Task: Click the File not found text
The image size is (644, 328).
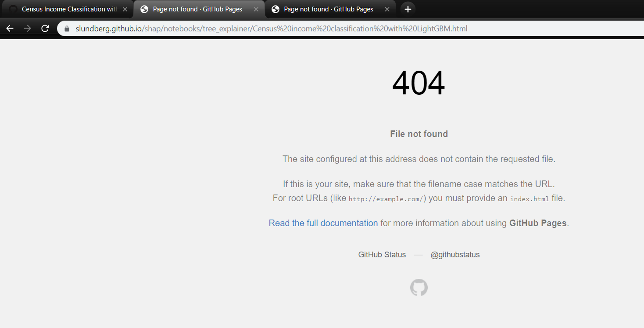Action: pyautogui.click(x=419, y=134)
